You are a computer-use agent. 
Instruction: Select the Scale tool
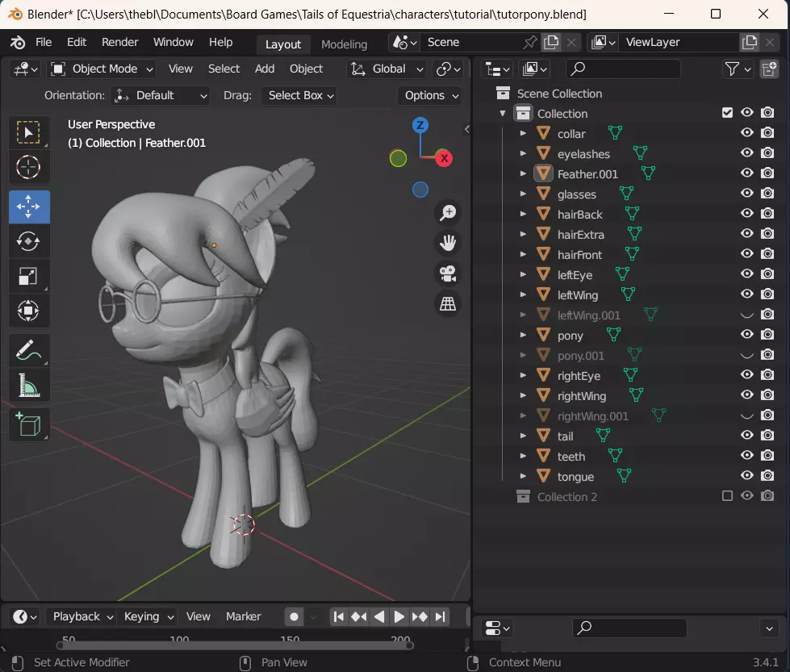click(x=29, y=276)
